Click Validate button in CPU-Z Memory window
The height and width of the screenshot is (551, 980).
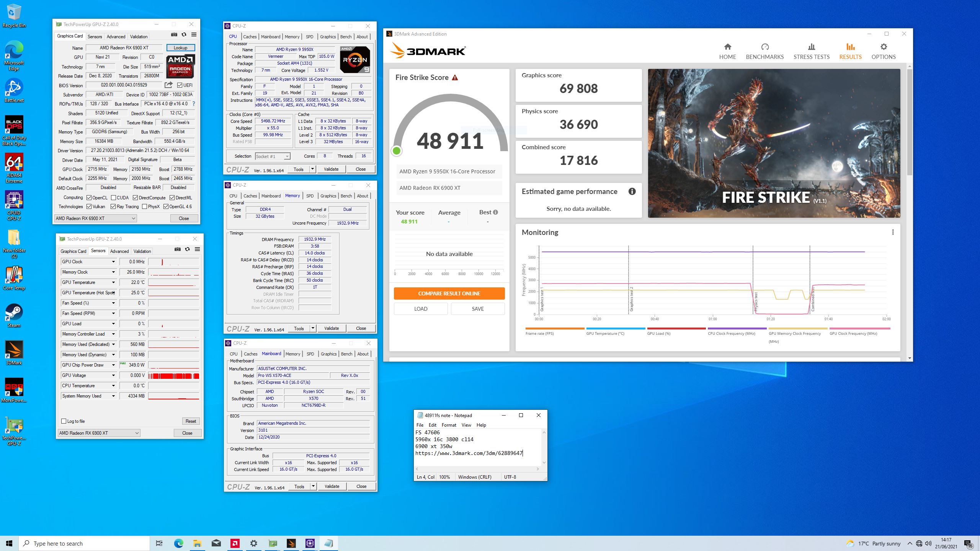[x=332, y=328]
